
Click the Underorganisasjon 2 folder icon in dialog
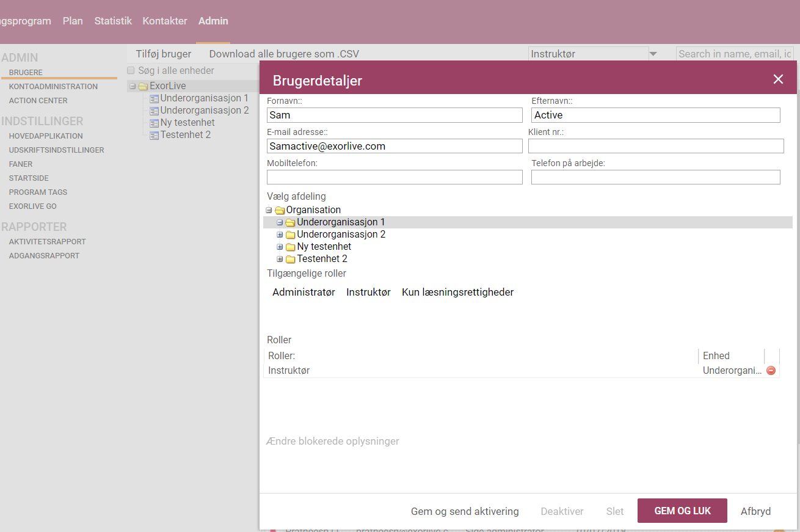[290, 235]
